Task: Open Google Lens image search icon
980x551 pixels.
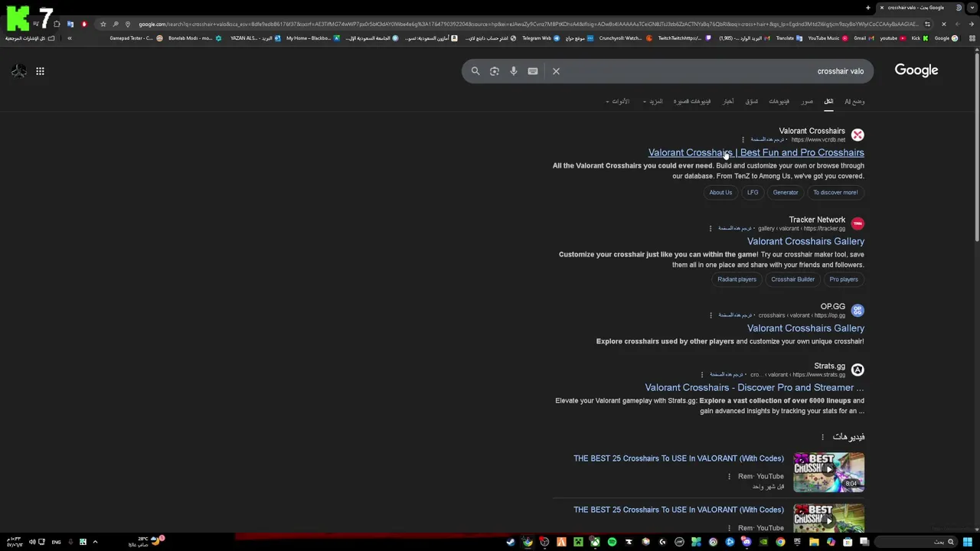Action: pos(495,71)
